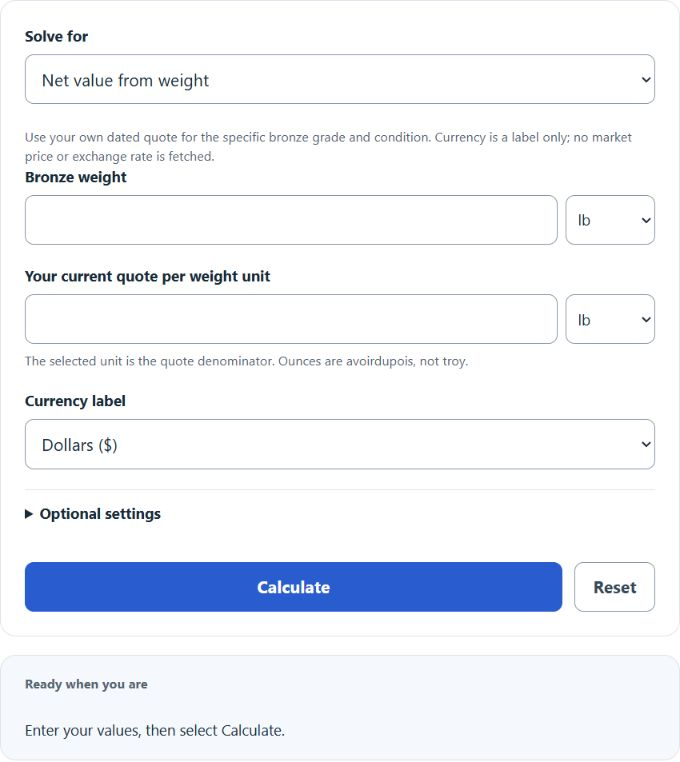Click chevron arrow of Net value from weight

(646, 80)
